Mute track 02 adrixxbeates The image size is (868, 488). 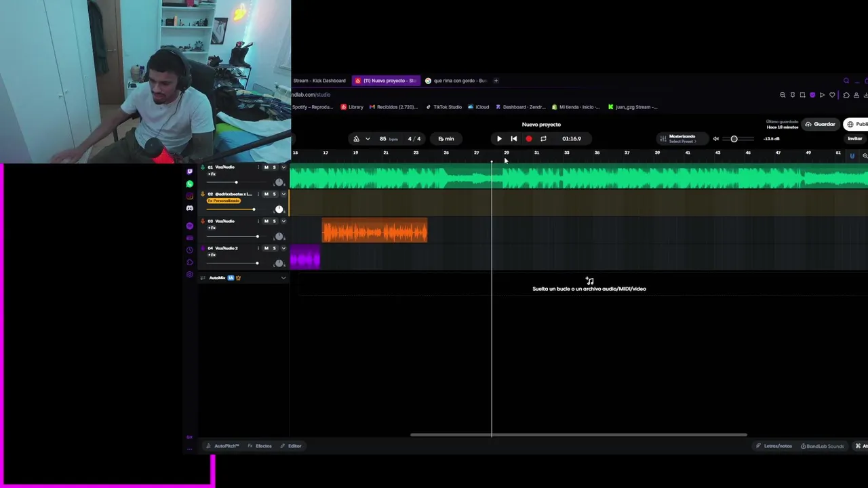(266, 195)
